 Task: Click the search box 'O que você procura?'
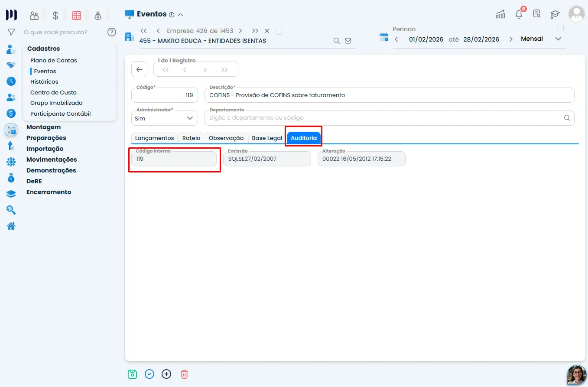55,32
